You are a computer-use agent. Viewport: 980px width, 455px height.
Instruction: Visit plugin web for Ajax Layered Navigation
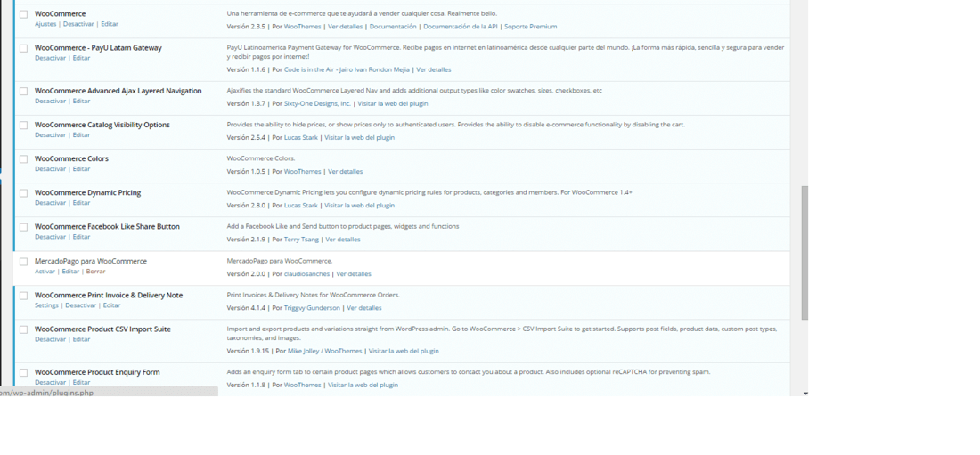pyautogui.click(x=393, y=104)
